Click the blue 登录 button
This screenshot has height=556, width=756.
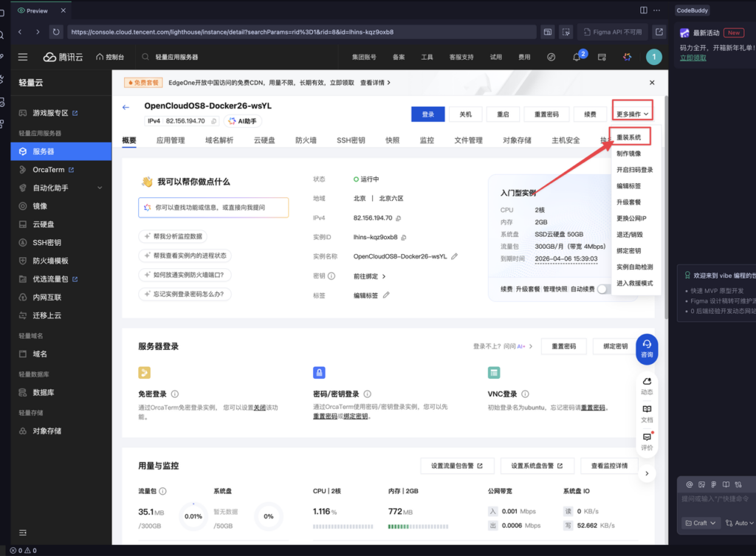pyautogui.click(x=427, y=114)
